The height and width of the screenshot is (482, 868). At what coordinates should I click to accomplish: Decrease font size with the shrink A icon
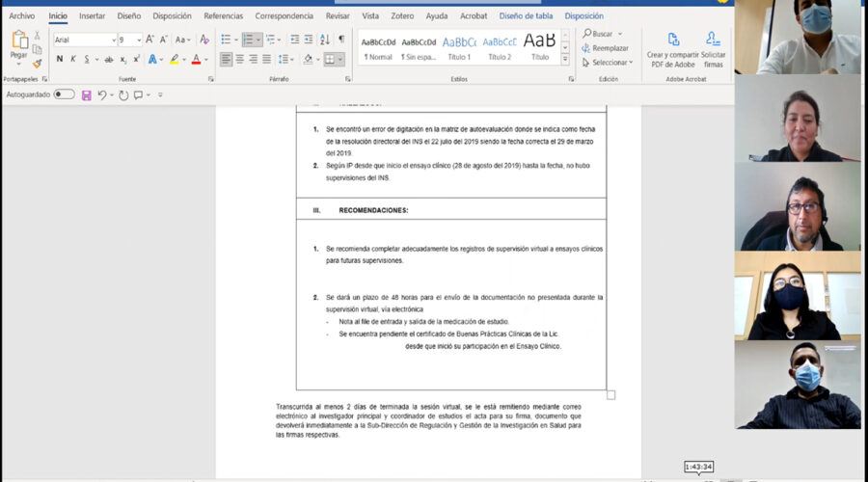click(163, 40)
